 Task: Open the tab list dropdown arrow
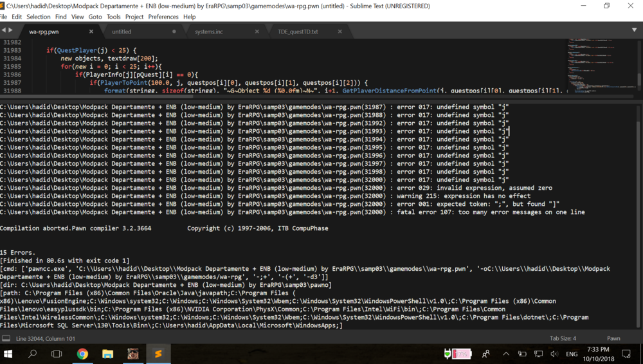[x=634, y=30]
